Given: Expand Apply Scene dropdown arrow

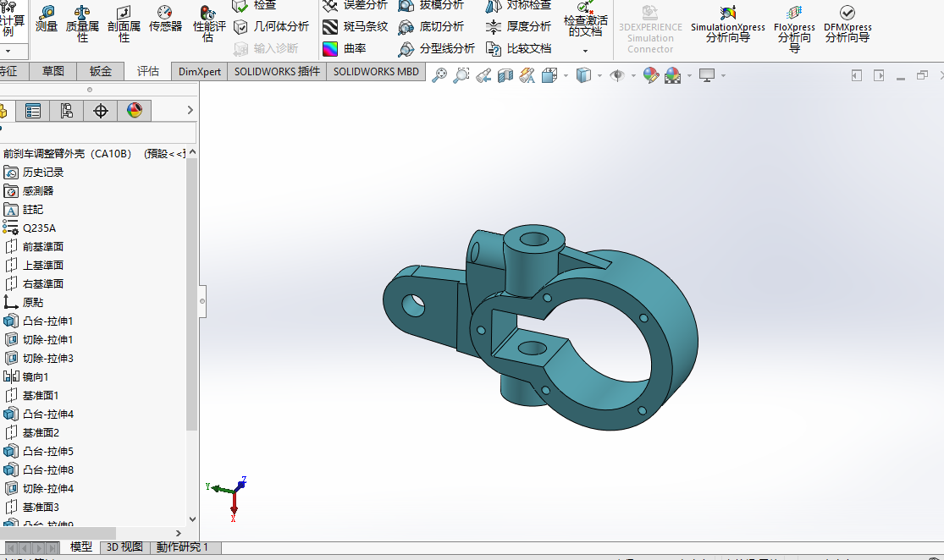Looking at the screenshot, I should coord(689,76).
